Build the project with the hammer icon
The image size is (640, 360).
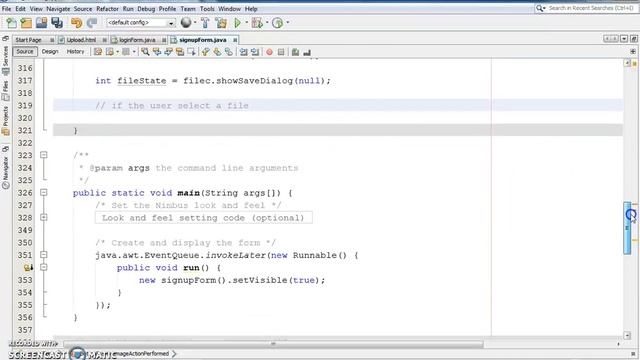click(x=205, y=23)
